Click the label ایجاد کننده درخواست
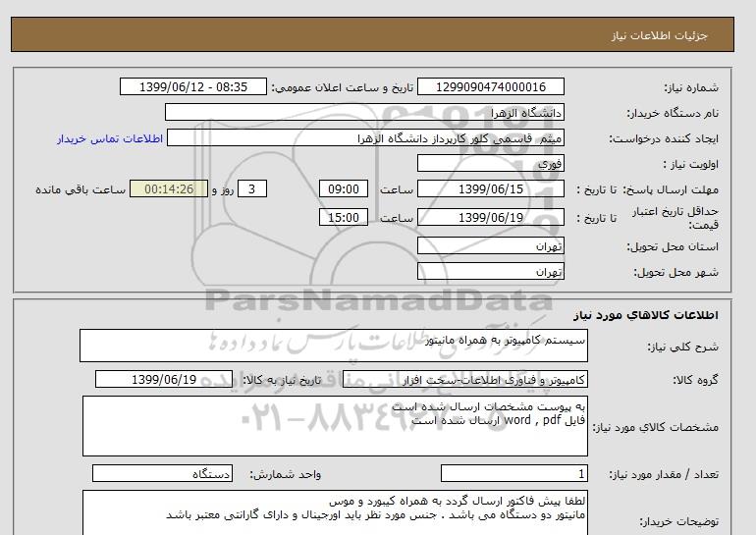Image resolution: width=756 pixels, height=535 pixels. 664,139
